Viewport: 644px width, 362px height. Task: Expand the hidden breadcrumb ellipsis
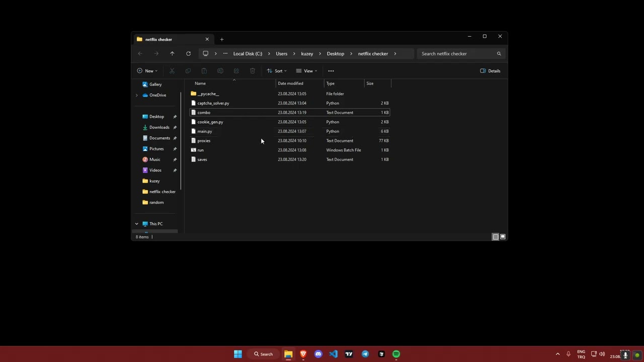(x=225, y=54)
